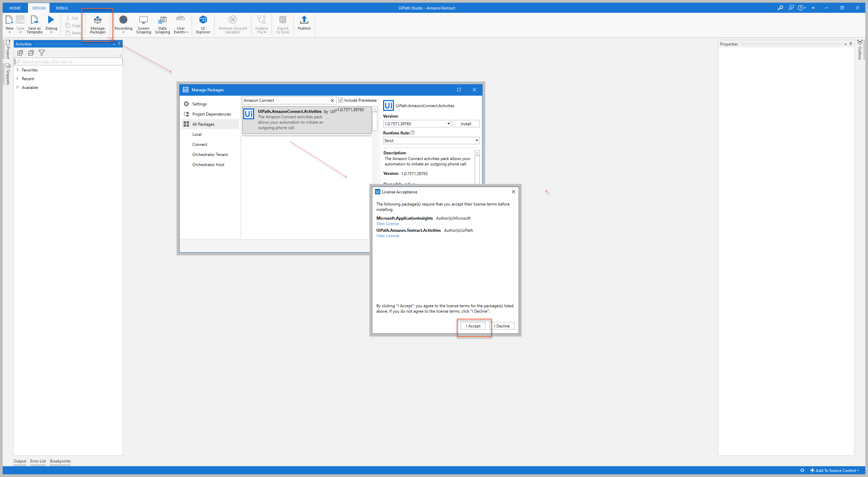Click Remove Unused Variables
Image resolution: width=868 pixels, height=477 pixels.
pyautogui.click(x=233, y=25)
